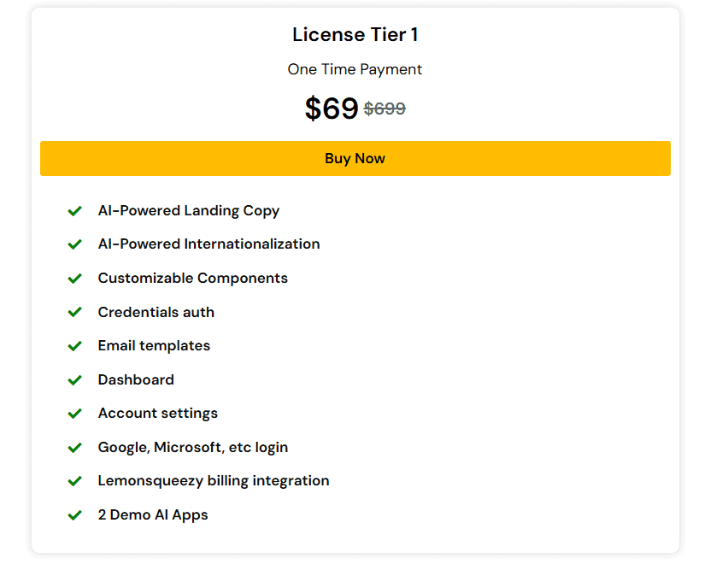Click the 2 Demo AI Apps text
The width and height of the screenshot is (728, 564).
point(153,514)
